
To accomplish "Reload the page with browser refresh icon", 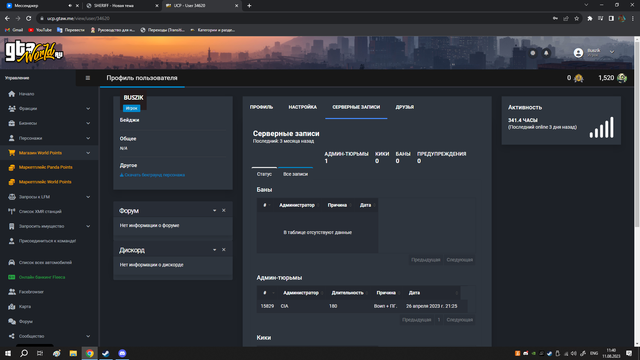I will 29,18.
